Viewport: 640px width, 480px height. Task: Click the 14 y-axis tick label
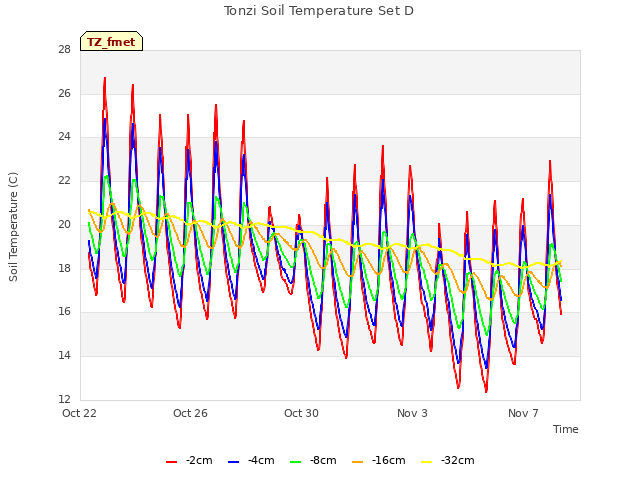(x=64, y=356)
